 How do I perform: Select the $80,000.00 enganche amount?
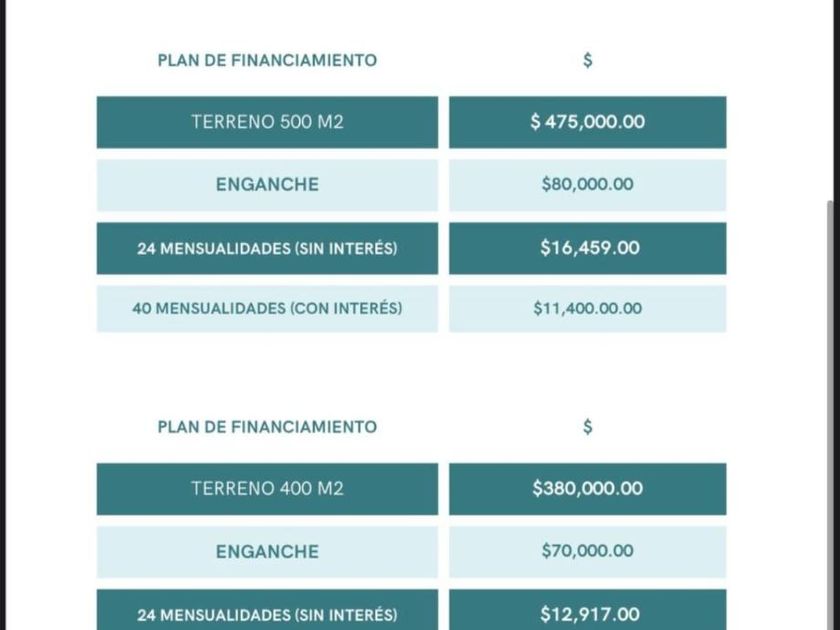pyautogui.click(x=588, y=185)
